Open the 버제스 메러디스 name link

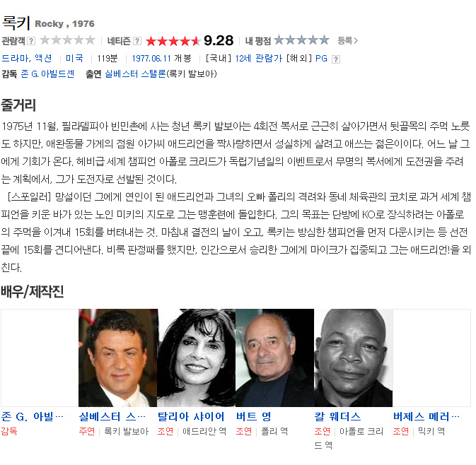pyautogui.click(x=426, y=417)
